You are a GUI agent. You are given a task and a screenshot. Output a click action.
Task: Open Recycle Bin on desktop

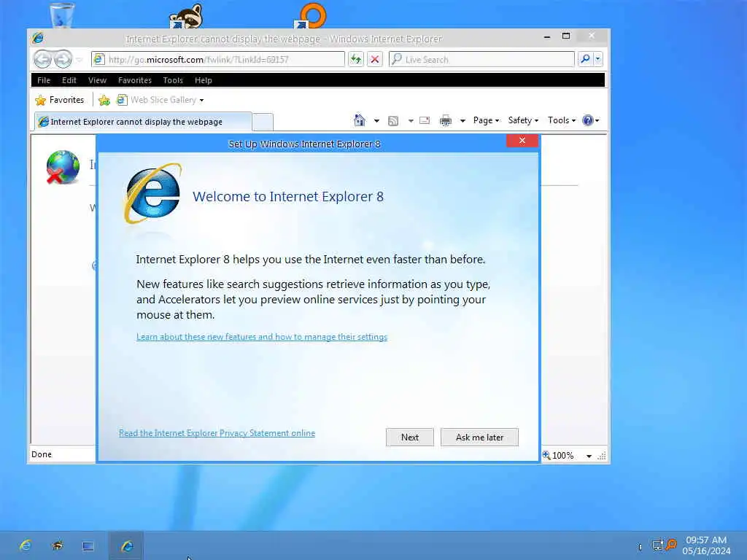tap(62, 15)
